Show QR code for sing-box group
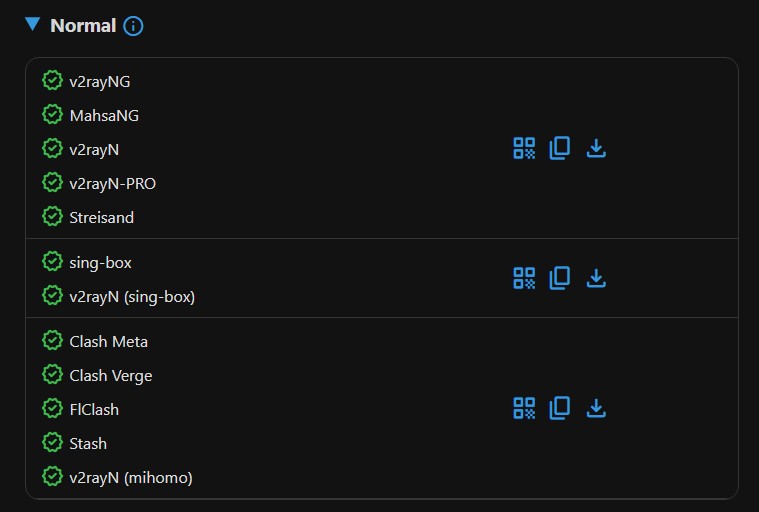Viewport: 759px width, 512px height. point(524,278)
